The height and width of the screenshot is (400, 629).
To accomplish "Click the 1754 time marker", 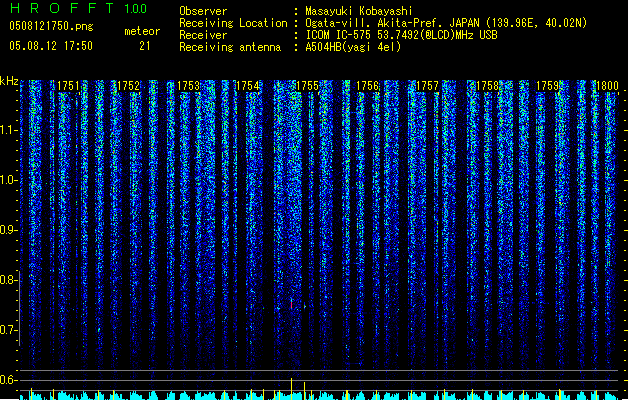I will coord(248,86).
